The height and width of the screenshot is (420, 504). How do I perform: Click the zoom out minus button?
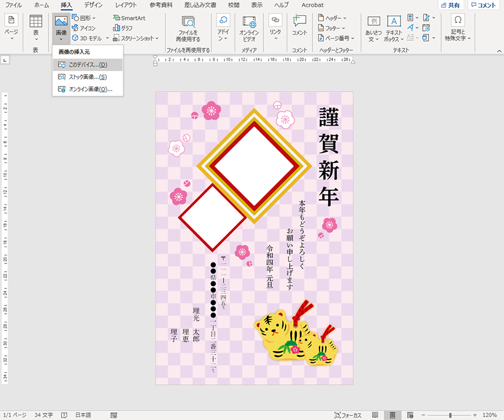point(423,415)
